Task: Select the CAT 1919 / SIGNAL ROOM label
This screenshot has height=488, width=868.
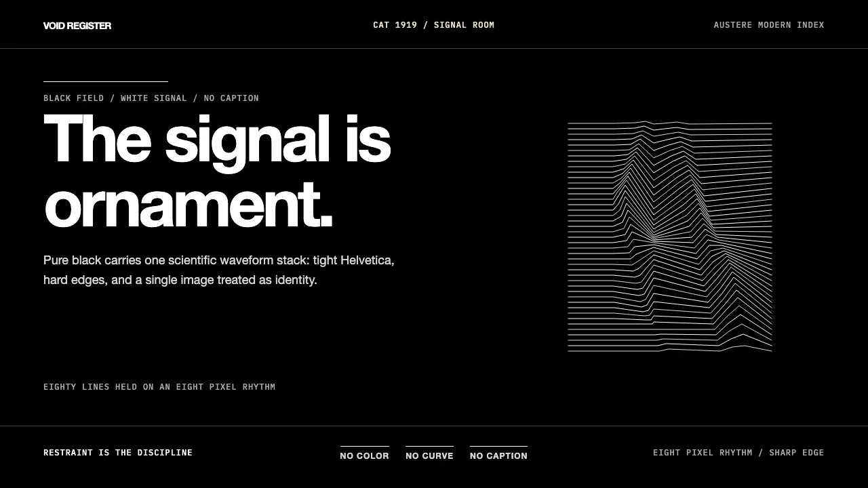Action: click(434, 25)
